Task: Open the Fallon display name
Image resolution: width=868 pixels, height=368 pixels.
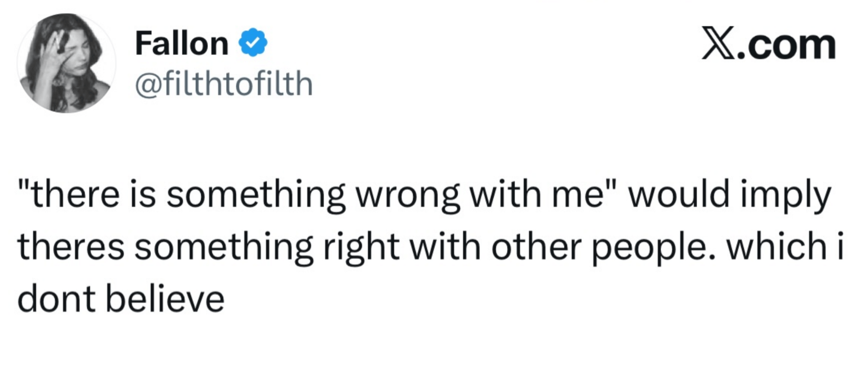Action: (182, 44)
